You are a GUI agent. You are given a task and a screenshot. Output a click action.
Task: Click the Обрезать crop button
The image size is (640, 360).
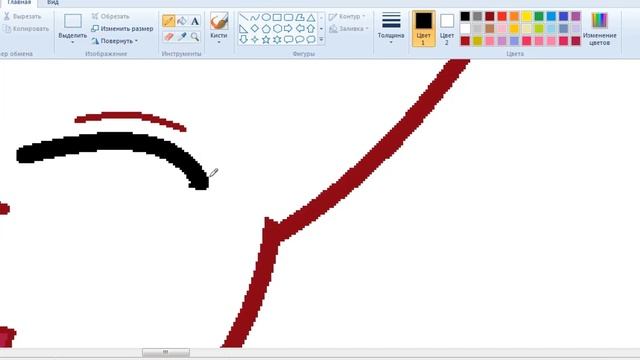pos(110,16)
